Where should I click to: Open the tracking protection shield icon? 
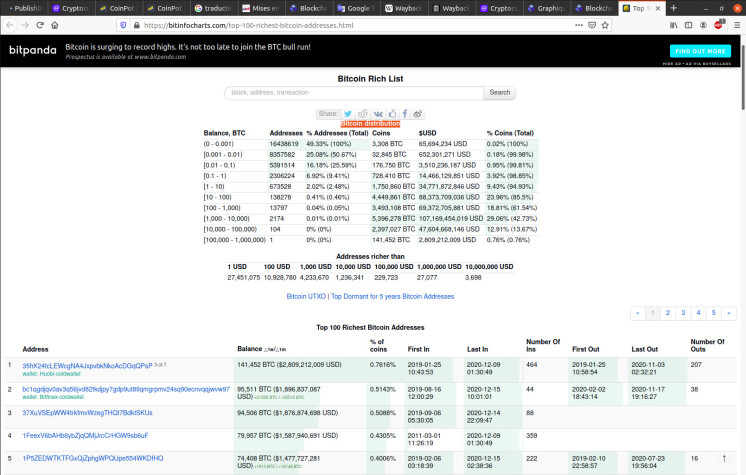pos(123,25)
